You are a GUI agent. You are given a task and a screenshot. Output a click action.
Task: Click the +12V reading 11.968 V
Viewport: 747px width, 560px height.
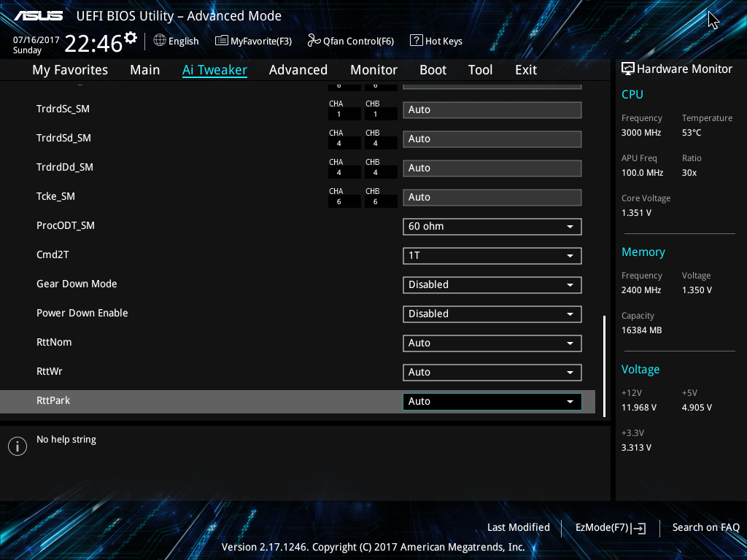coord(639,408)
